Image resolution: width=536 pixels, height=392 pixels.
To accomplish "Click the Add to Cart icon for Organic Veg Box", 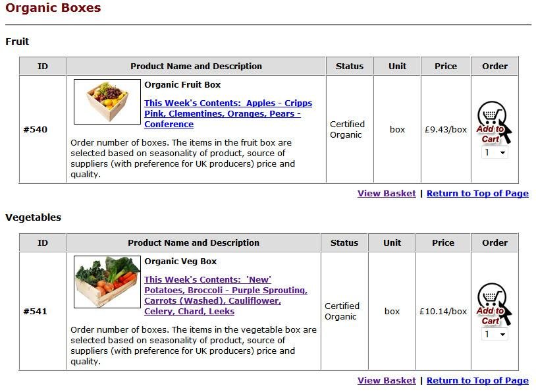I will (x=493, y=304).
